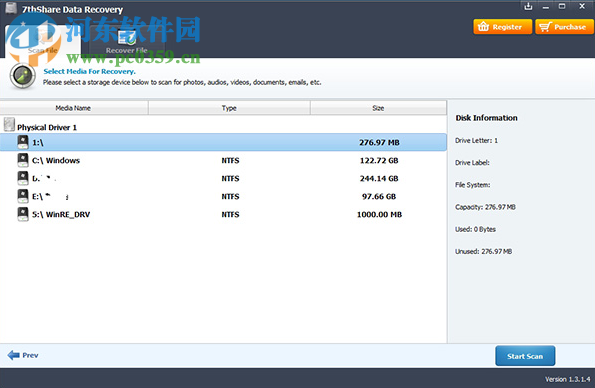Click NTFS type in the C:\ Windows row

pyautogui.click(x=230, y=160)
